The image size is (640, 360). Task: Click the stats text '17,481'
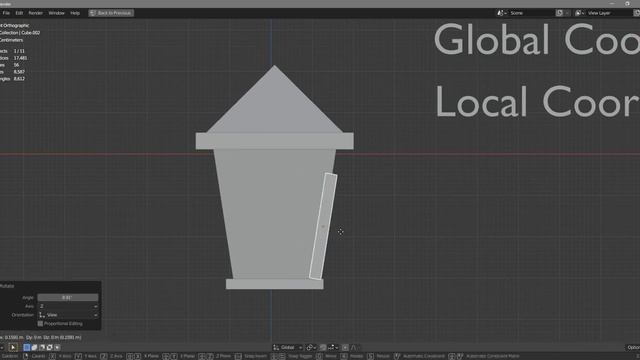point(20,58)
